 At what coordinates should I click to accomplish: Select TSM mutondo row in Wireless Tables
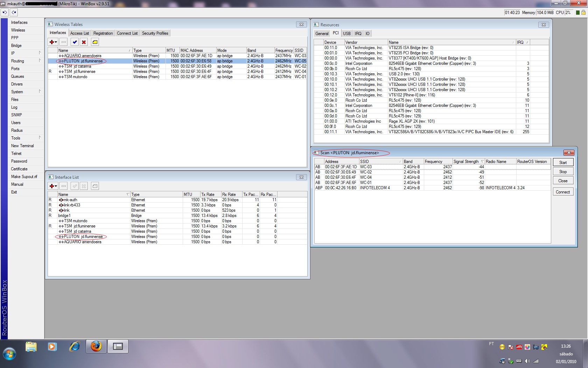tap(177, 77)
